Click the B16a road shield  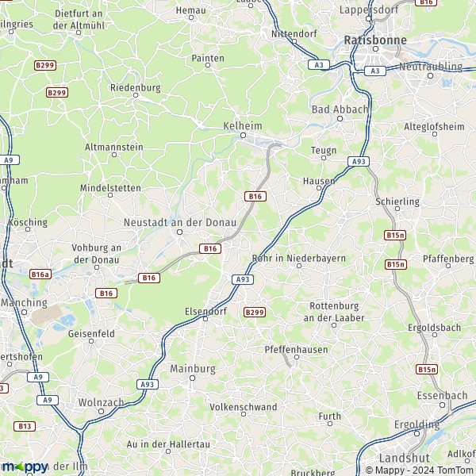(x=40, y=274)
